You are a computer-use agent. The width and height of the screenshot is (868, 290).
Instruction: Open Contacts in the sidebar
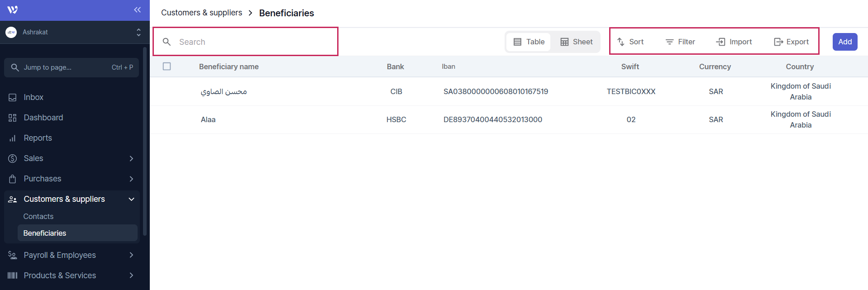38,216
